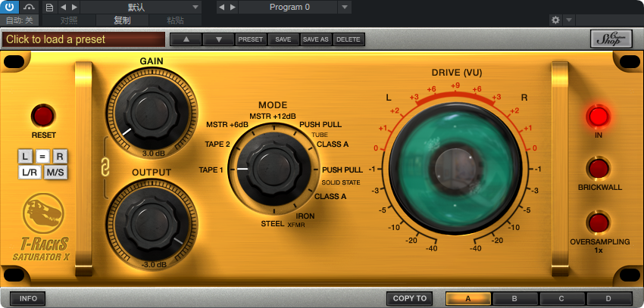Select previous program arrow left of Program 0
This screenshot has height=308, width=644.
click(x=222, y=7)
